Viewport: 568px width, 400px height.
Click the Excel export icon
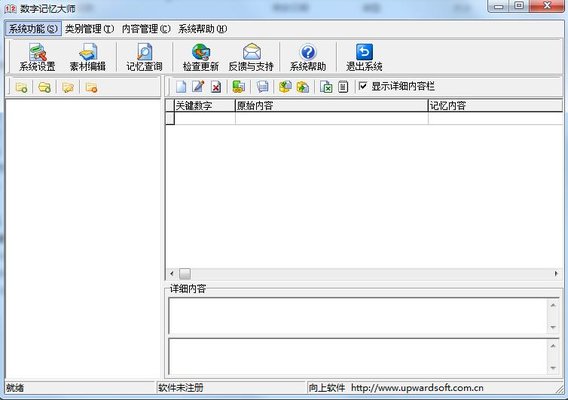(x=326, y=87)
